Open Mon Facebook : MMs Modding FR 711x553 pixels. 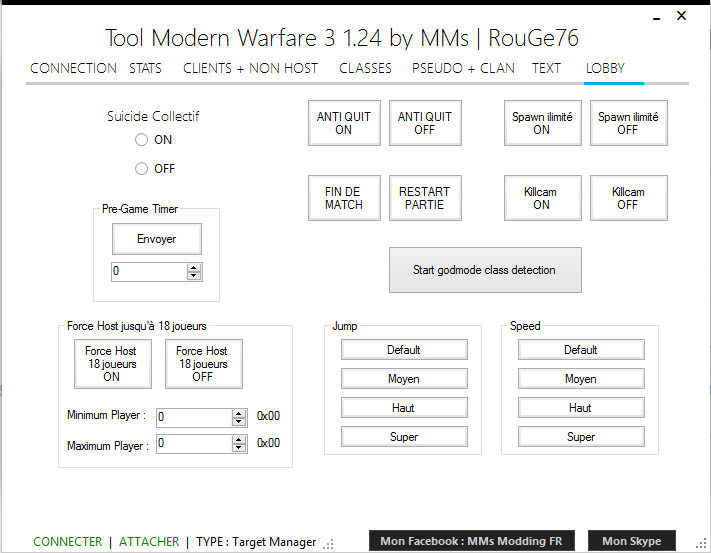click(472, 541)
